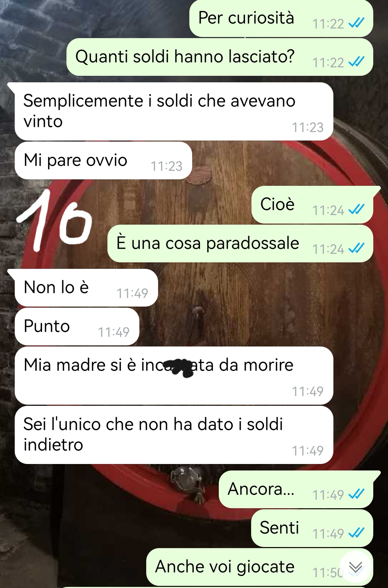Select the 'Punto' message bubble
This screenshot has width=388, height=588.
[77, 326]
